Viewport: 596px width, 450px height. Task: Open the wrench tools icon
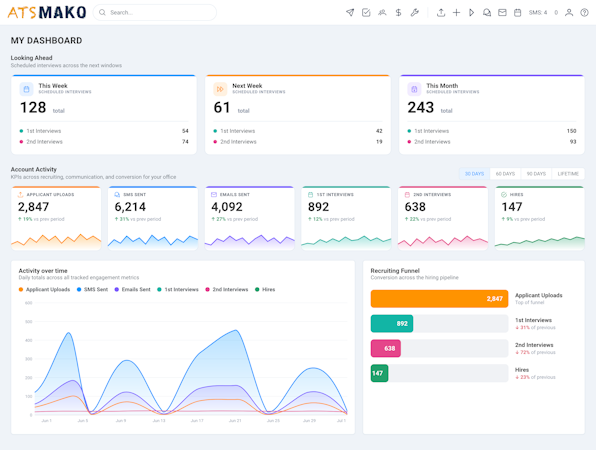415,13
